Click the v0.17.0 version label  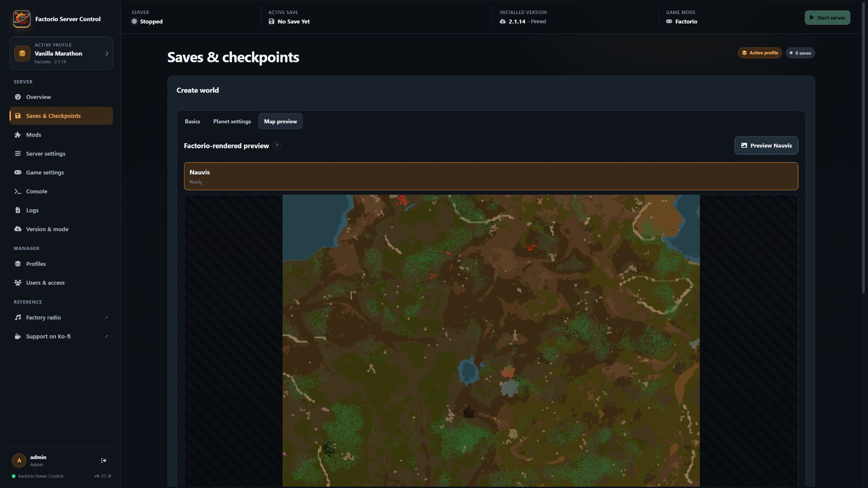point(103,476)
